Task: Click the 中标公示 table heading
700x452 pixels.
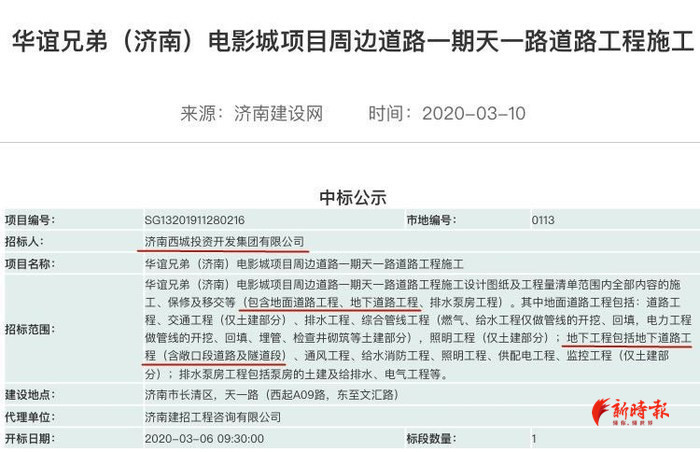Action: [353, 198]
